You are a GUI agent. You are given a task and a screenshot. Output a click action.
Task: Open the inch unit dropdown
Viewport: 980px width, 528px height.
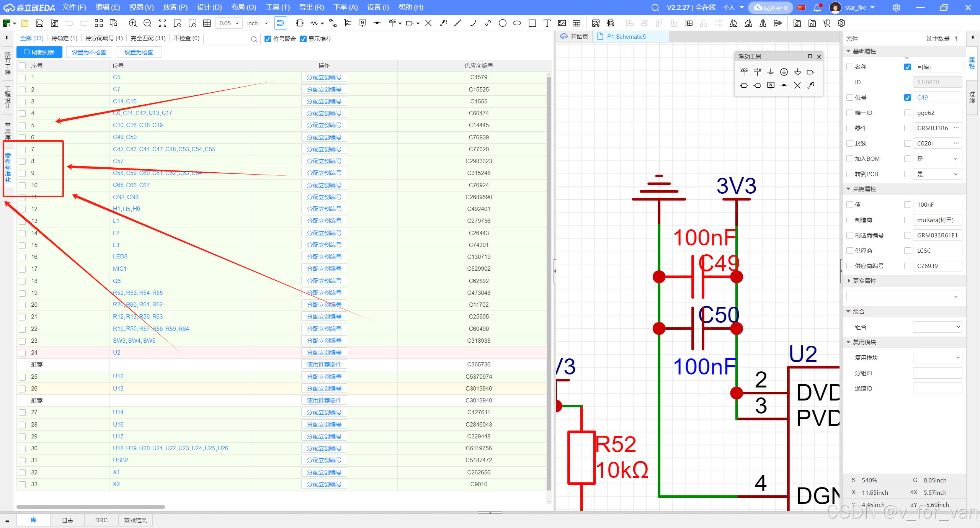[x=259, y=23]
